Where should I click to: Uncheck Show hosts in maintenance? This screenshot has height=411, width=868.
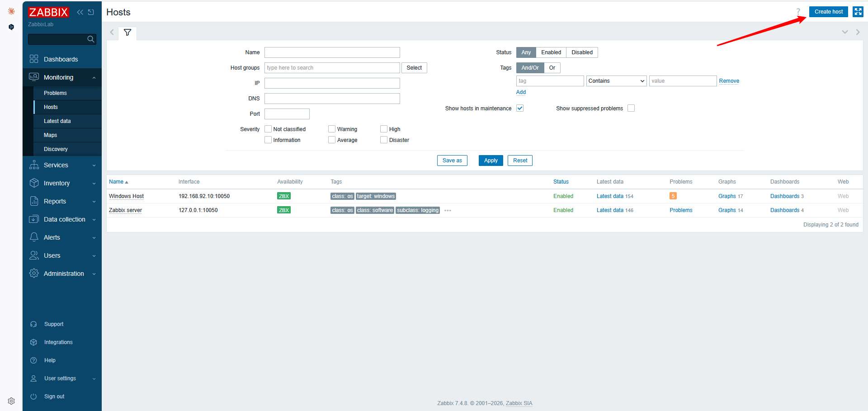tap(520, 108)
